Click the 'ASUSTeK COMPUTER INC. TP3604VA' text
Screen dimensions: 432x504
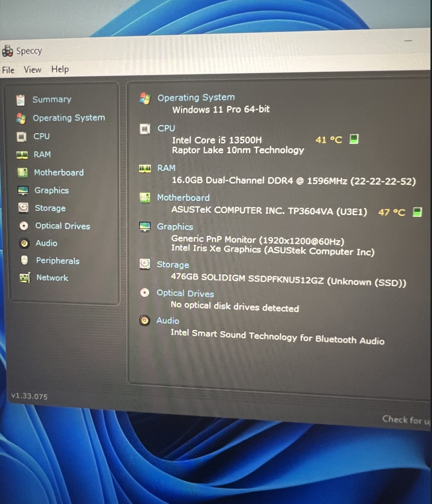(x=269, y=211)
